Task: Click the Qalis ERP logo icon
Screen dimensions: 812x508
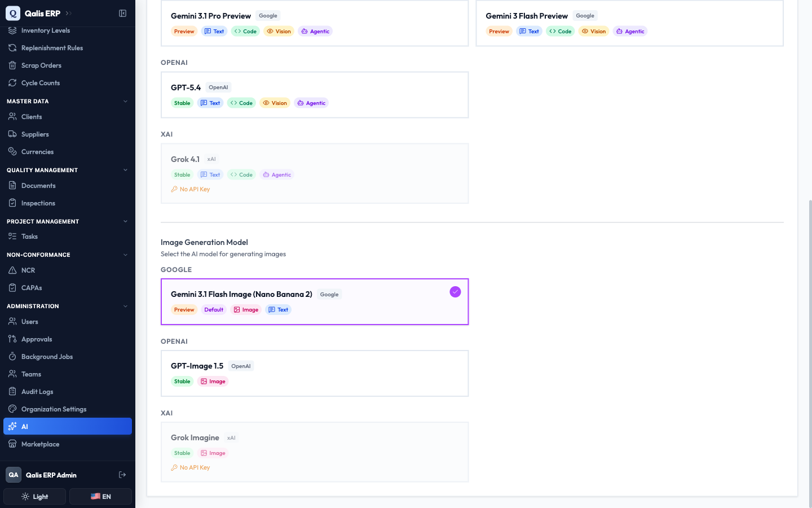Action: (13, 13)
